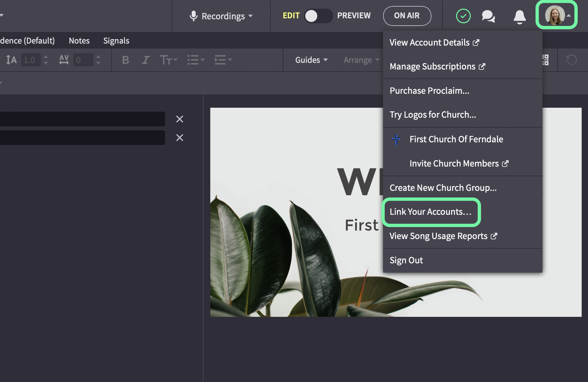Select View Account Details menu item
The image size is (588, 382).
click(x=462, y=43)
